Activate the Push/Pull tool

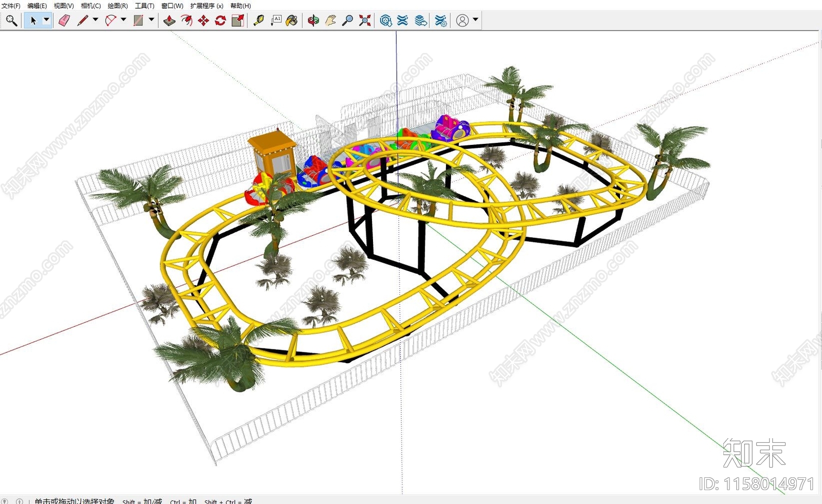click(170, 21)
